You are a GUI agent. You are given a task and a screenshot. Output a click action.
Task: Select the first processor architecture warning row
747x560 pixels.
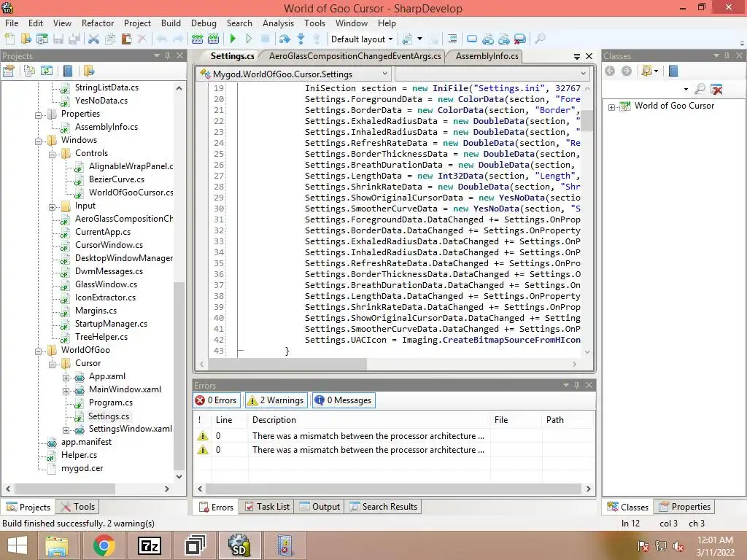[x=395, y=436]
